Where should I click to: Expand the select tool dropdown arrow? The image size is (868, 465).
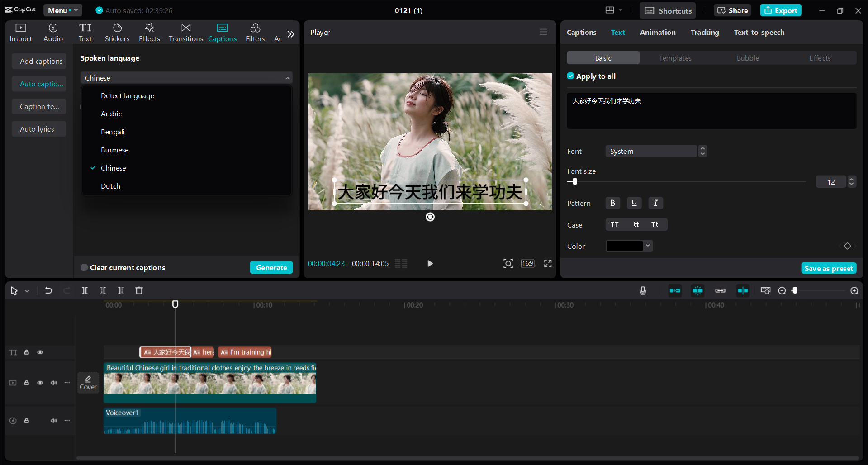[x=27, y=291]
